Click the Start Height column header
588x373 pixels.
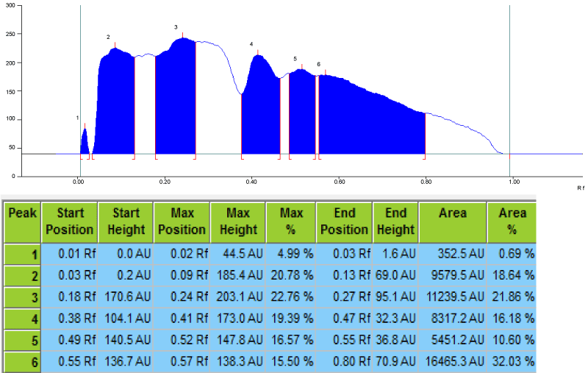pyautogui.click(x=126, y=222)
